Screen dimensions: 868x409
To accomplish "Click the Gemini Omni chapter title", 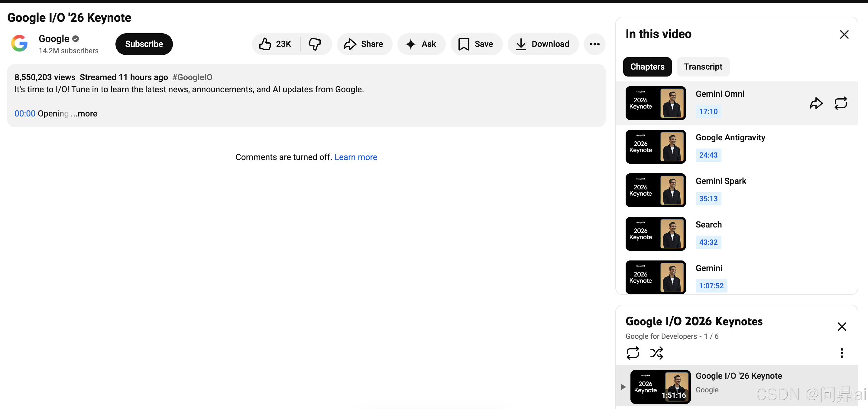I will (720, 94).
